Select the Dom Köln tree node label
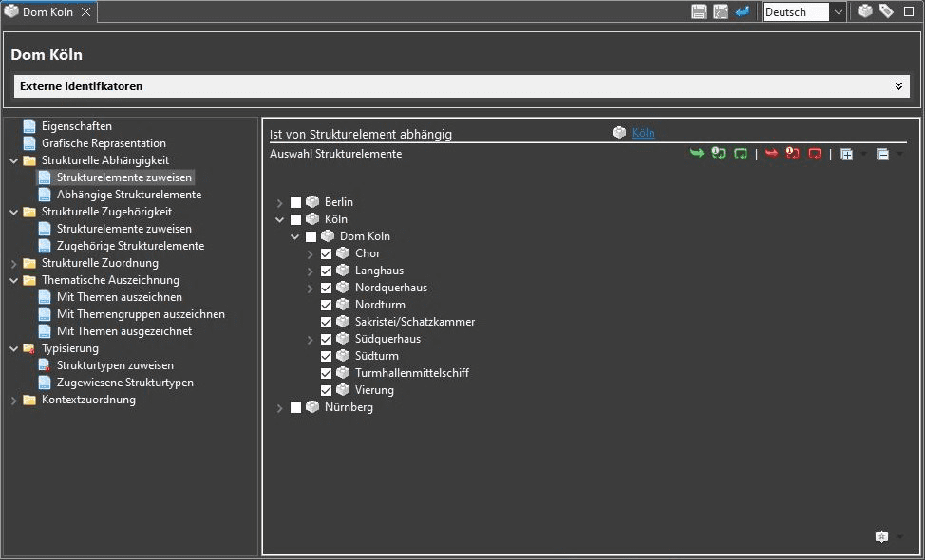 366,236
